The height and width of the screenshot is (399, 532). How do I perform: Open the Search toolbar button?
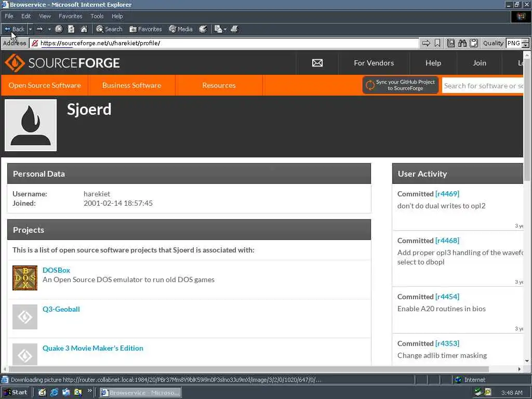pos(109,29)
